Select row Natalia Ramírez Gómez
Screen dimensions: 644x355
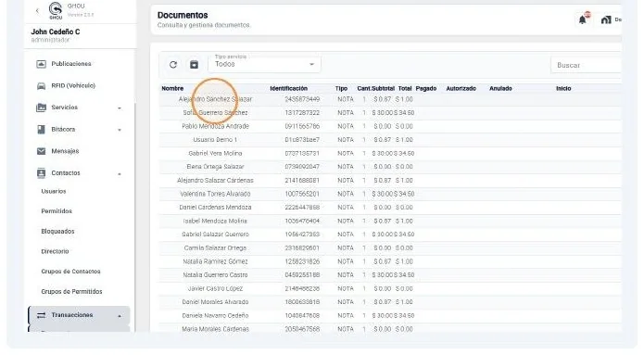click(390, 261)
